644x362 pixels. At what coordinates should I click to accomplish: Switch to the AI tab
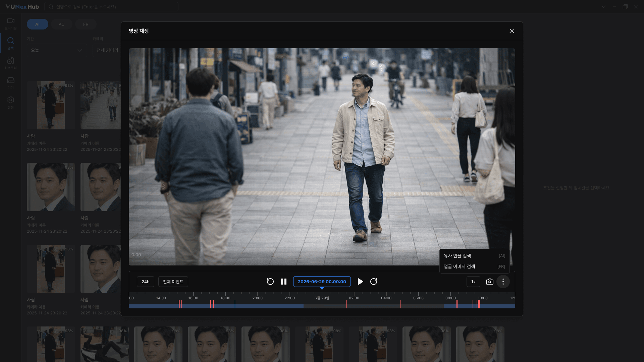(x=37, y=24)
